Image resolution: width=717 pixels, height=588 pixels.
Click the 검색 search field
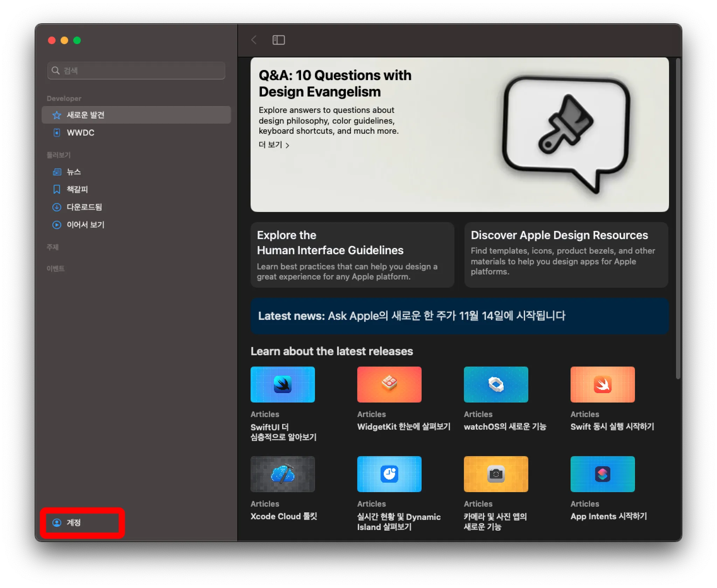(136, 71)
